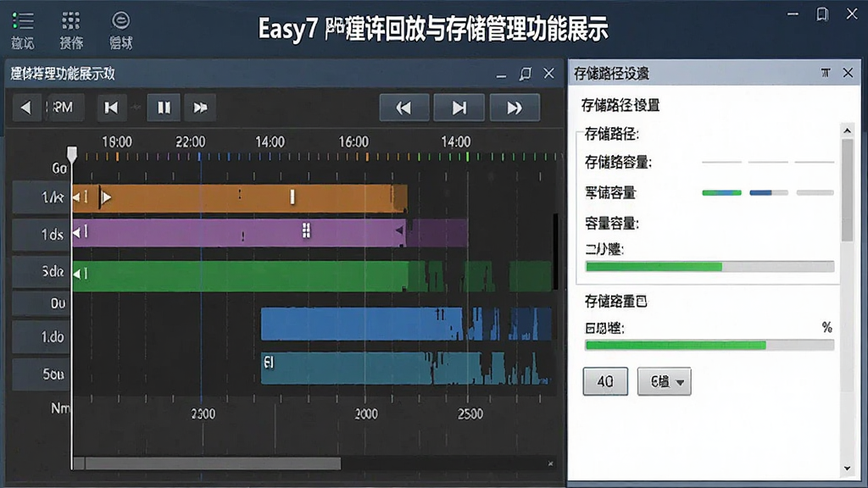Click the storage panel scroll-down arrow
868x488 pixels.
[x=847, y=468]
